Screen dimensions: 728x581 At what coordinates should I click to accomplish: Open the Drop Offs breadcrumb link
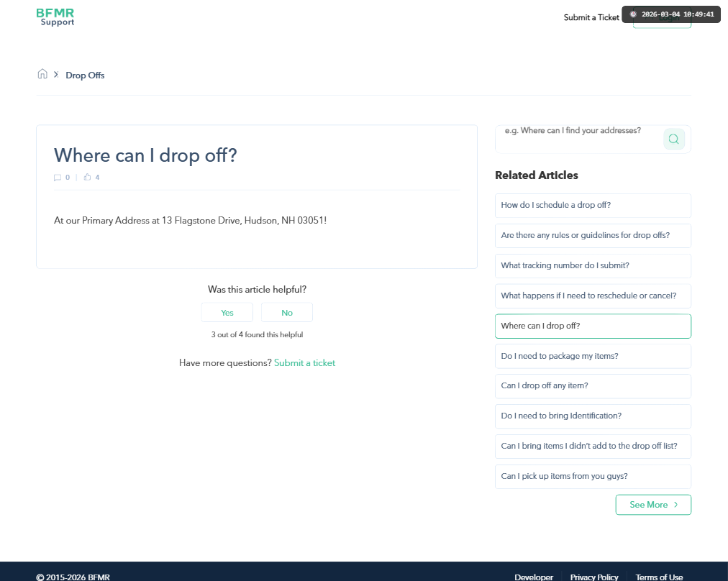(85, 76)
